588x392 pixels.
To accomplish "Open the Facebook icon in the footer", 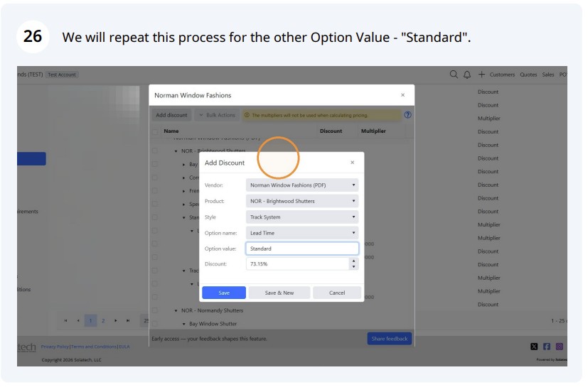I will (547, 347).
